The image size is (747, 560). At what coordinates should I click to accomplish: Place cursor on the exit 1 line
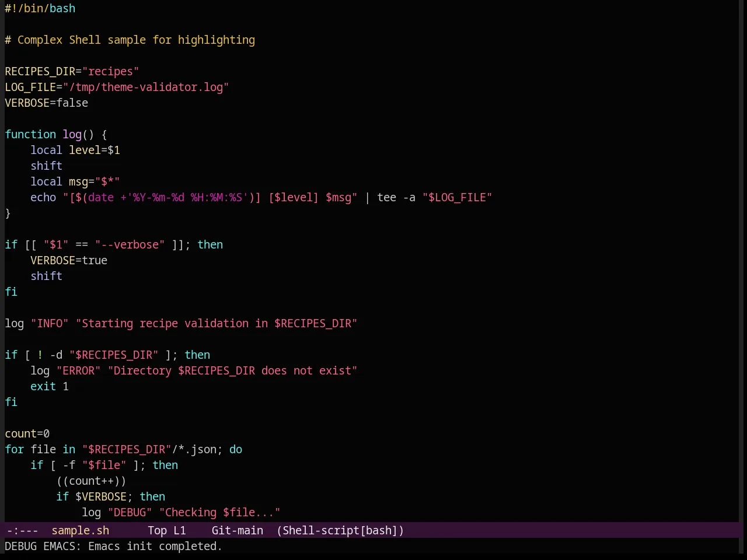[50, 387]
